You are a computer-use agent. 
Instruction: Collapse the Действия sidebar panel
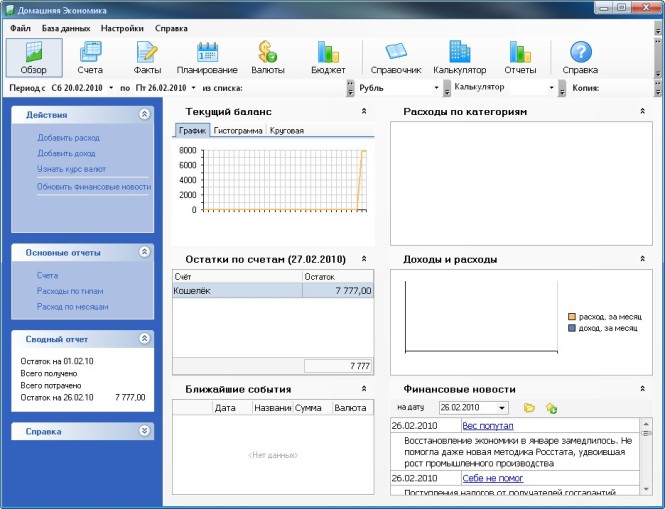[145, 115]
